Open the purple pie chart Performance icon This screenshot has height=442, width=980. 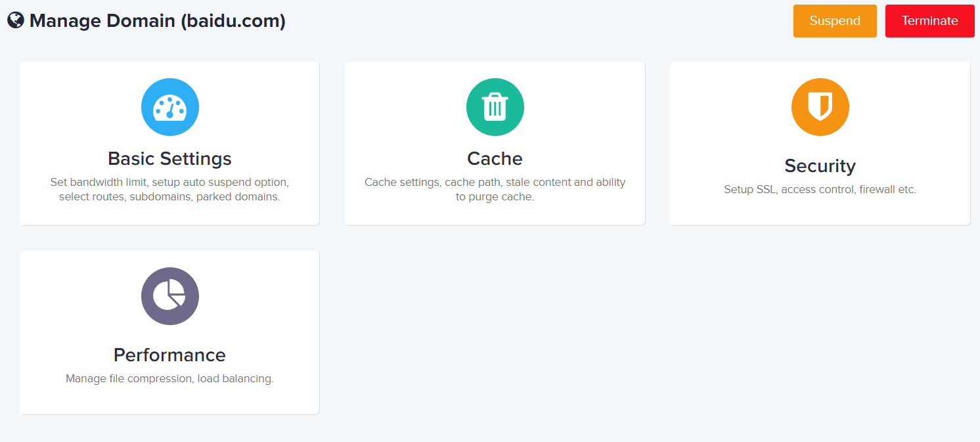169,296
